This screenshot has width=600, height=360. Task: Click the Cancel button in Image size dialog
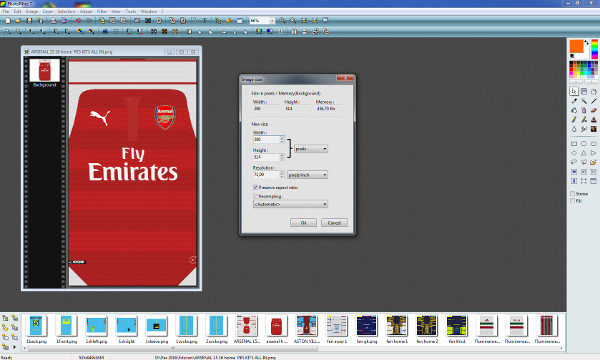coord(334,223)
